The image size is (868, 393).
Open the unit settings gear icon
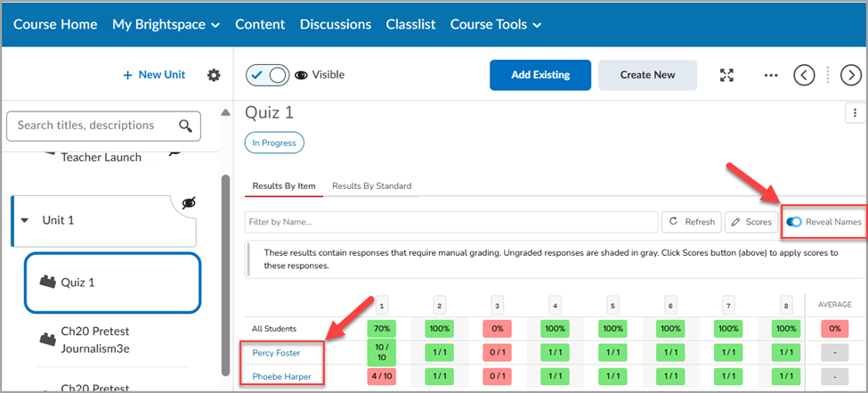214,75
